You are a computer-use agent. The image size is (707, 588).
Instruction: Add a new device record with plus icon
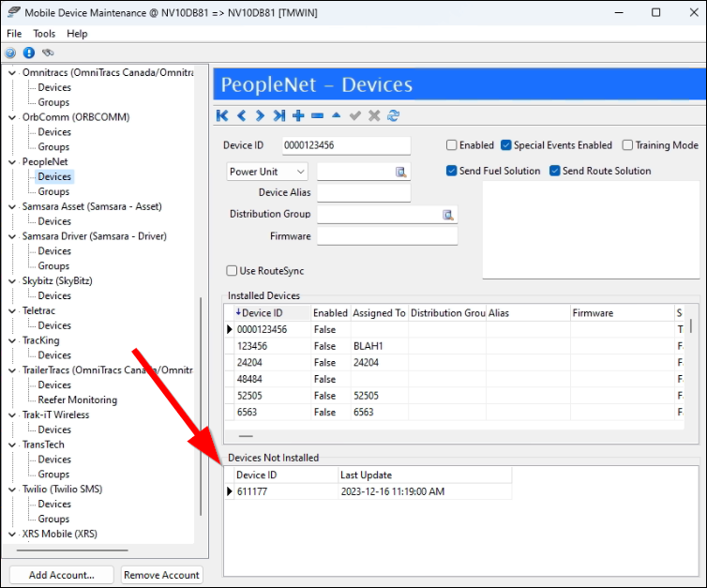pyautogui.click(x=298, y=115)
